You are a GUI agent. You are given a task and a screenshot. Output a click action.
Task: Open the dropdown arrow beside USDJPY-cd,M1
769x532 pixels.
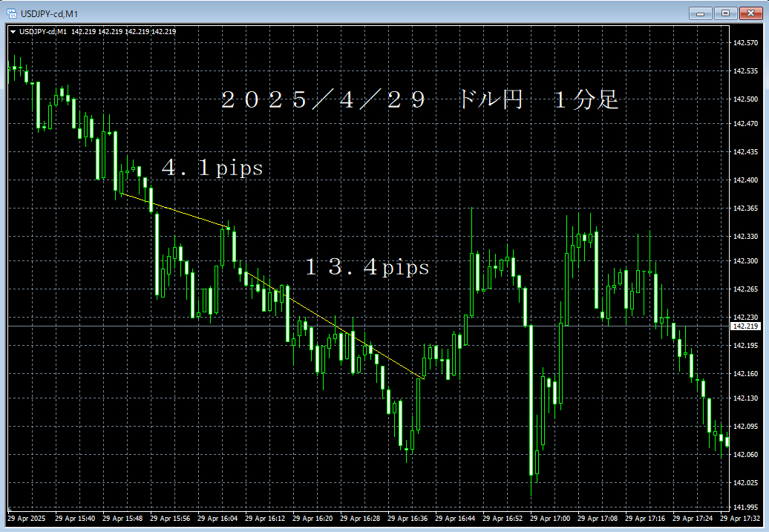[x=13, y=32]
